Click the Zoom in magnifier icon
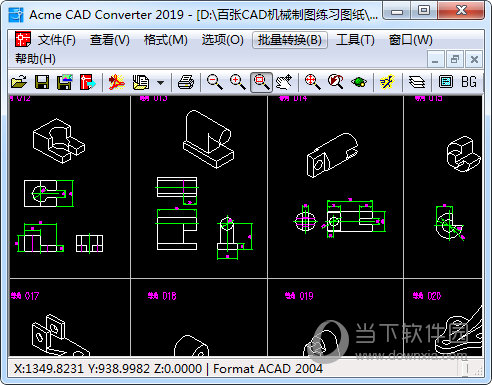Viewport: 492px width, 385px height. [x=238, y=82]
